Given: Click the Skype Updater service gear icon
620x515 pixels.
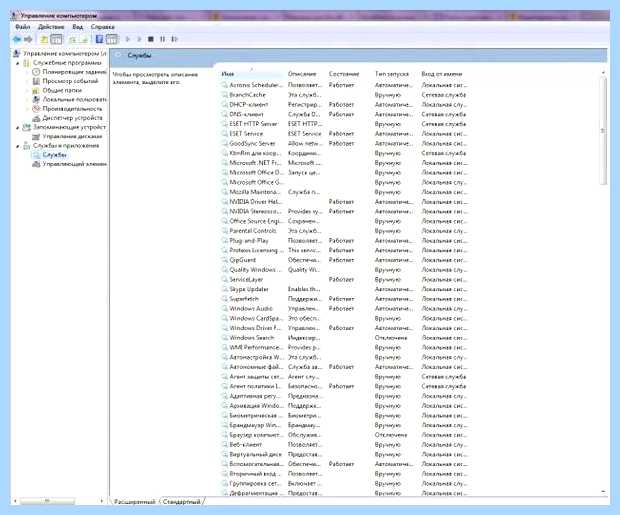Looking at the screenshot, I should point(224,289).
